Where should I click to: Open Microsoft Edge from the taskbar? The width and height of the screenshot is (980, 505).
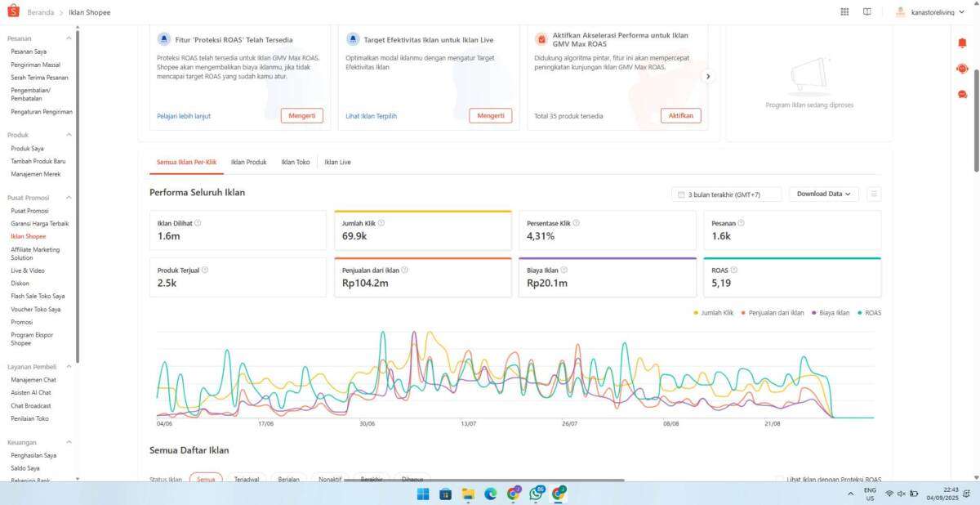[491, 494]
